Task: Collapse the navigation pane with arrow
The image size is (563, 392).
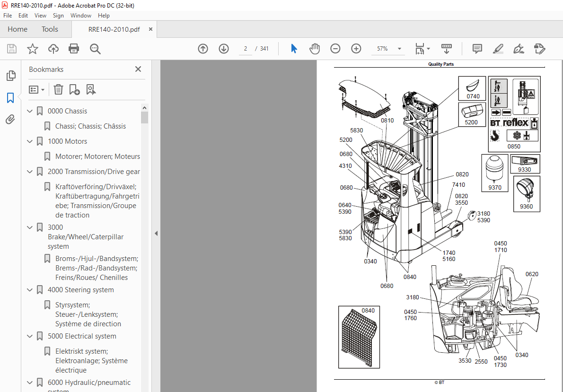Action: click(x=156, y=233)
